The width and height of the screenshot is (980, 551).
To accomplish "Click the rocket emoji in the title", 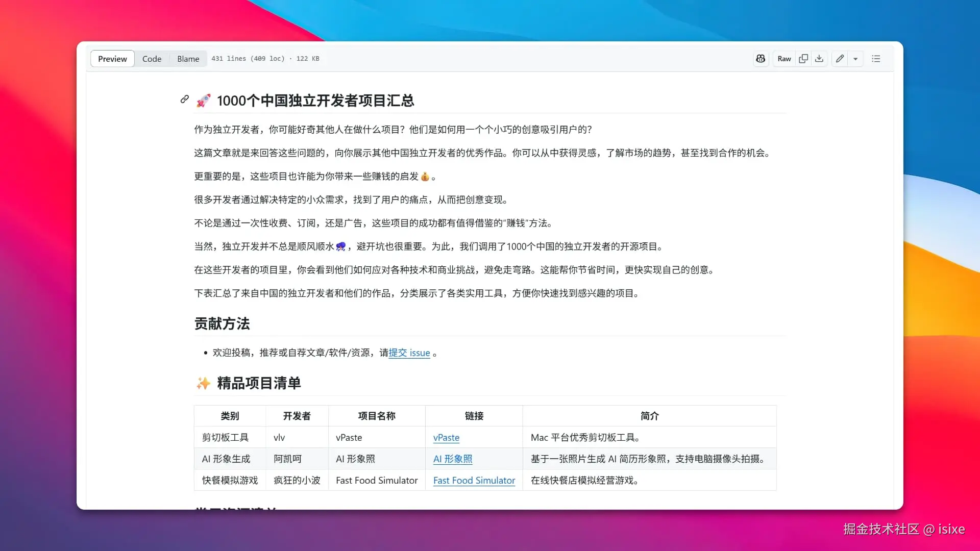I will (204, 100).
